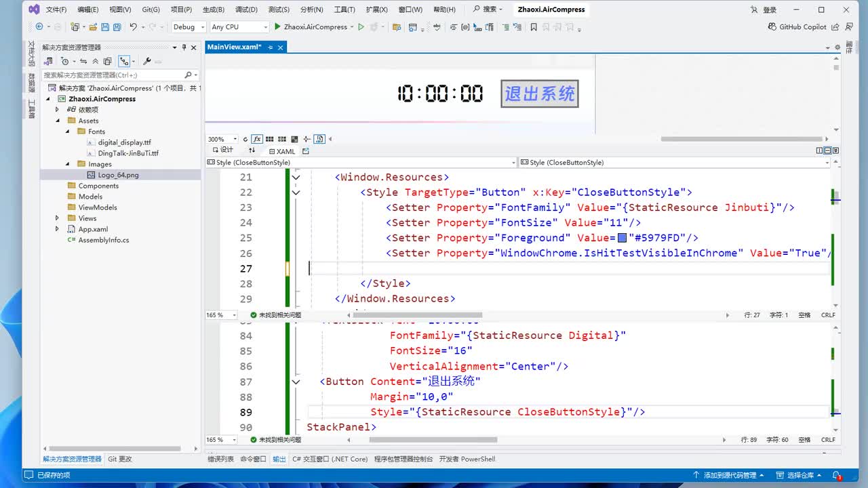The height and width of the screenshot is (488, 868).
Task: Toggle the designer artboard background button
Action: pyautogui.click(x=294, y=139)
